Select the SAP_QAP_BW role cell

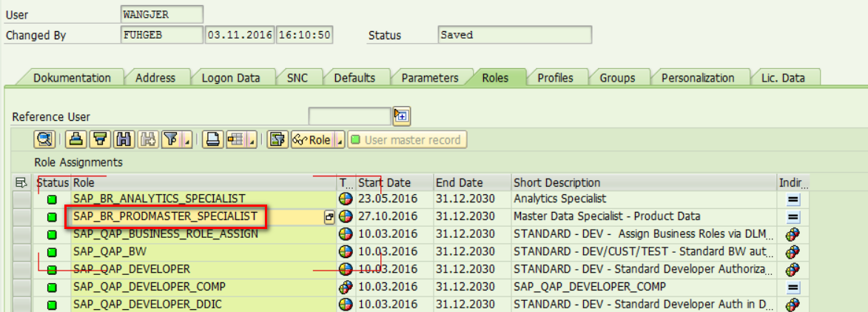pos(203,252)
